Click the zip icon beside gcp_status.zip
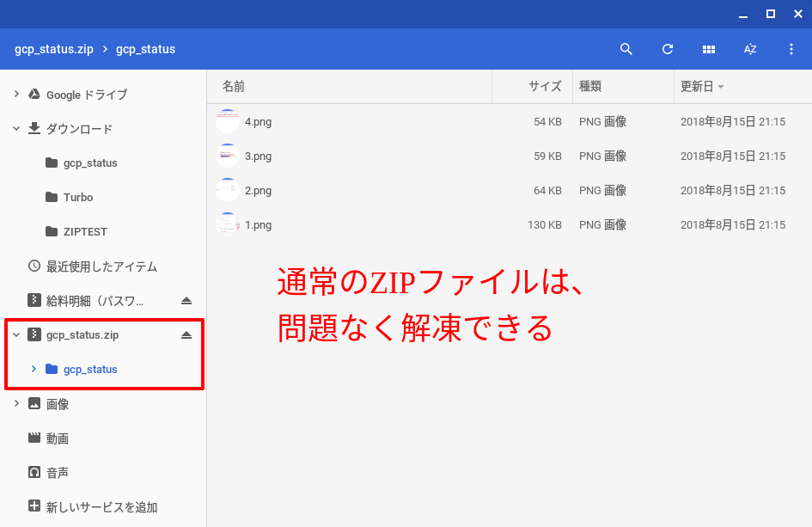This screenshot has width=812, height=527. click(x=34, y=334)
